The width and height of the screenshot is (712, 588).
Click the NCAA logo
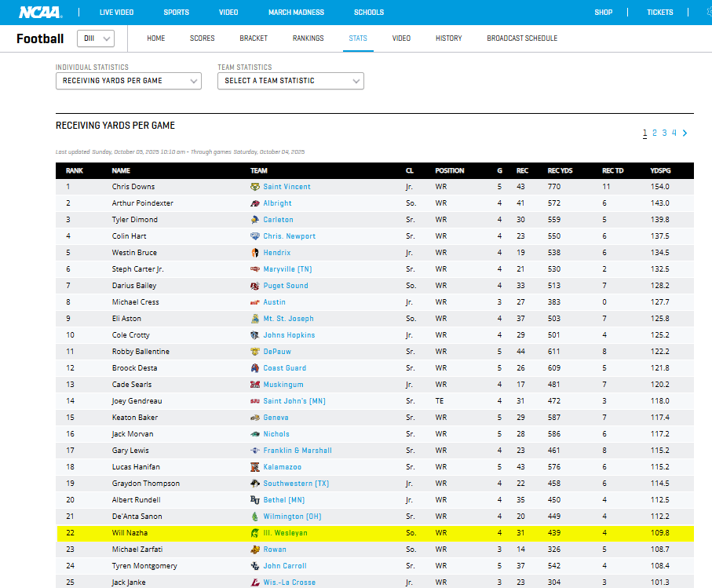click(40, 13)
